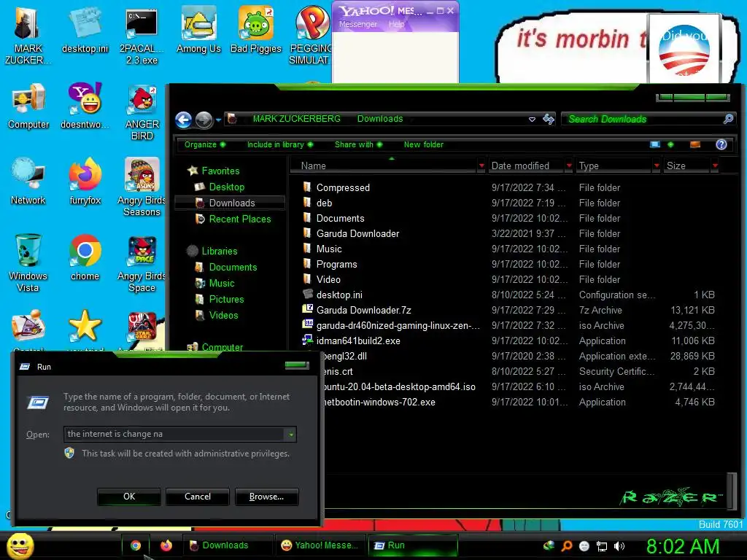Launch ANGER BIRD from the desktop

click(142, 112)
